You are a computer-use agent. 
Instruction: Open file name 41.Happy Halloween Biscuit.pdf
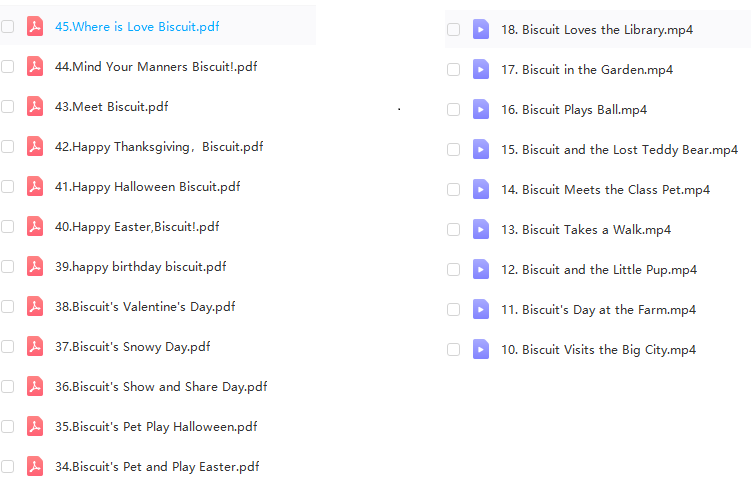coord(148,187)
